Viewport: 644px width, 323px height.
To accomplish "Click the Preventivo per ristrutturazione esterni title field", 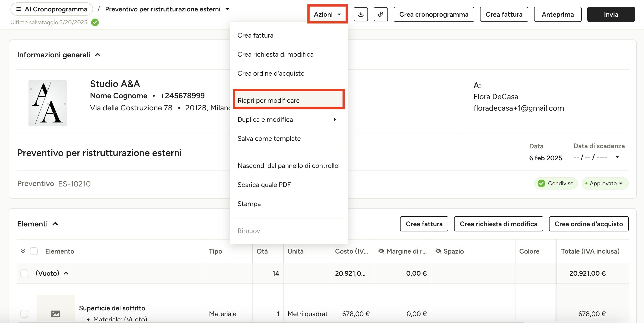I will [99, 153].
